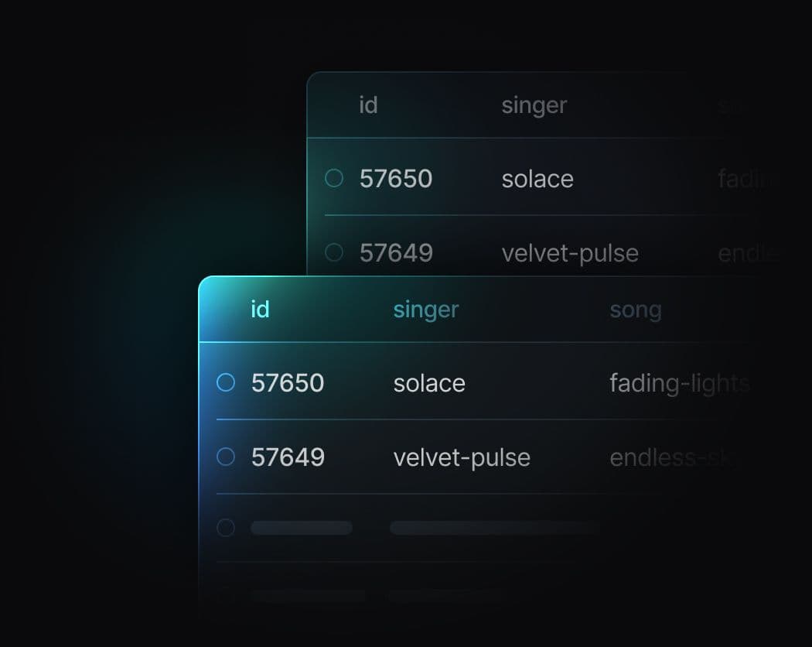This screenshot has width=812, height=647.
Task: Click the singer column header in the back table
Action: click(x=534, y=105)
